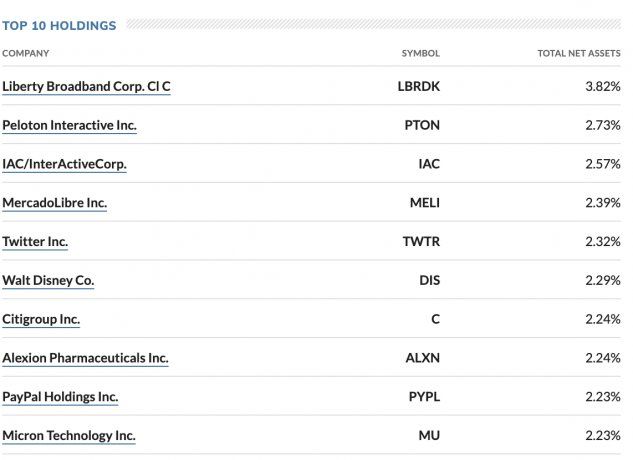The width and height of the screenshot is (633, 460).
Task: Click the Symbol column header
Action: click(420, 53)
